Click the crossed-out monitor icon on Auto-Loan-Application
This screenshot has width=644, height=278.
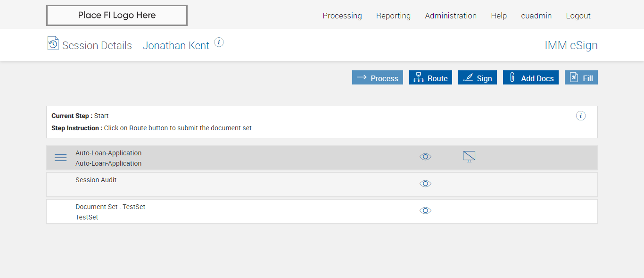point(469,157)
